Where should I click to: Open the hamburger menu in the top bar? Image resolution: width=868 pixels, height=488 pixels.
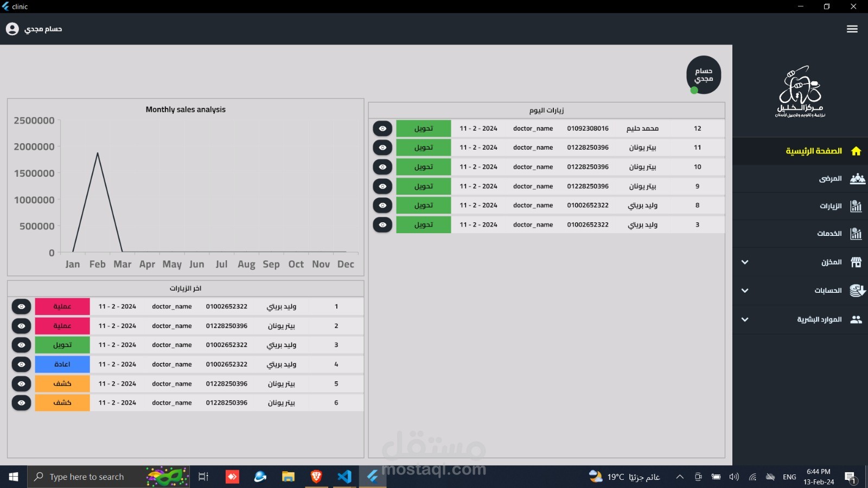click(x=852, y=29)
